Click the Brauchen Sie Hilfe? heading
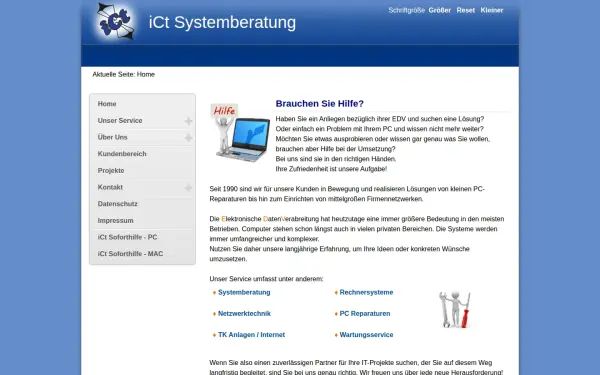This screenshot has height=375, width=600. point(320,104)
